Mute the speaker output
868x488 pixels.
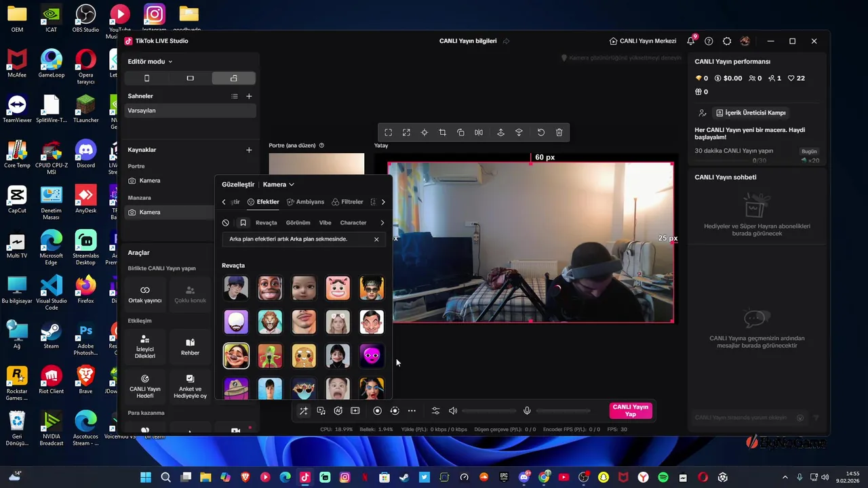click(453, 411)
